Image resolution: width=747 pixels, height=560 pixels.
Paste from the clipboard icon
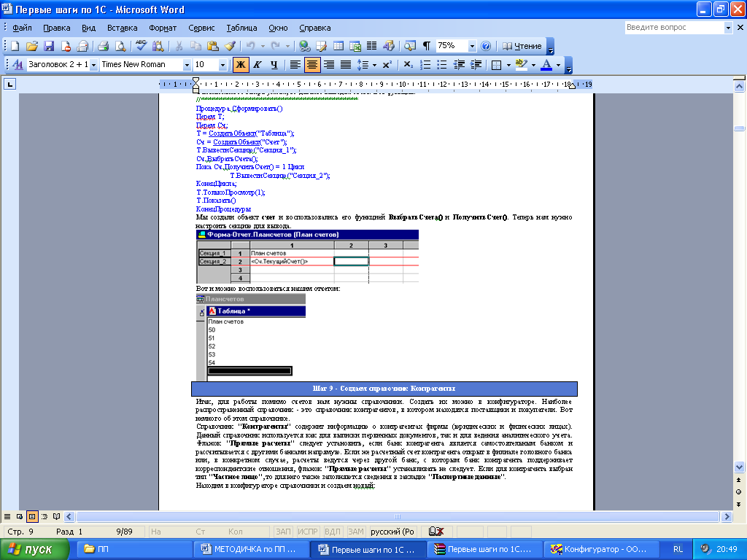coord(212,46)
